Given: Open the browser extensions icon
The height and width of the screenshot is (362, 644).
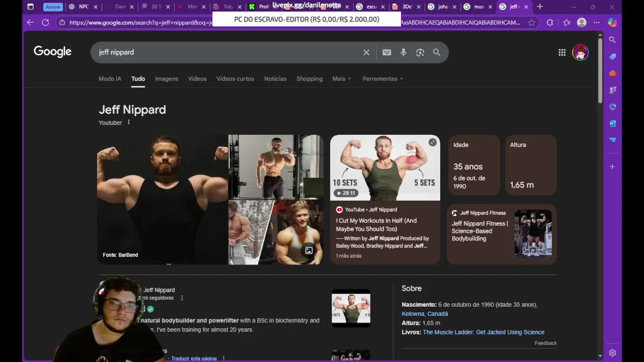Looking at the screenshot, I should click(549, 23).
